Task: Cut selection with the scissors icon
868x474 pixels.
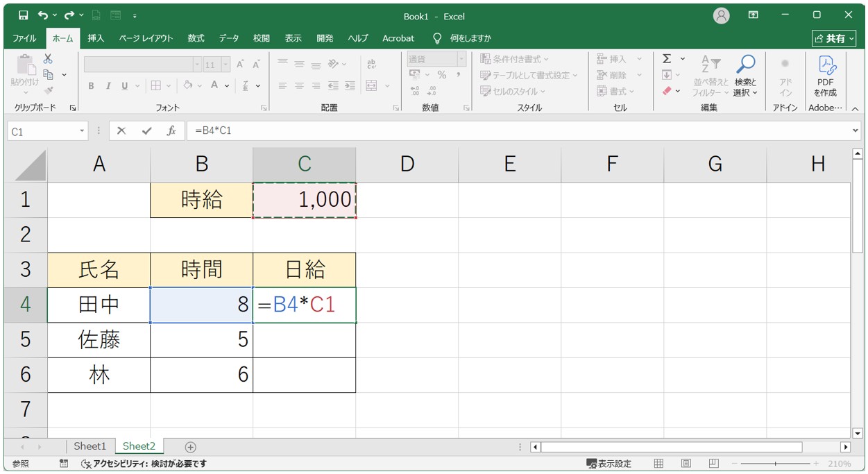Action: point(48,59)
